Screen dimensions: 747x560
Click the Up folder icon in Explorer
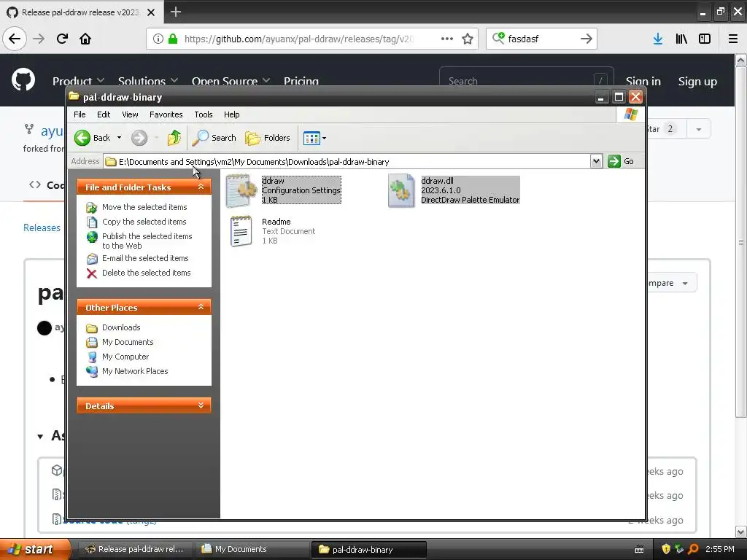174,138
